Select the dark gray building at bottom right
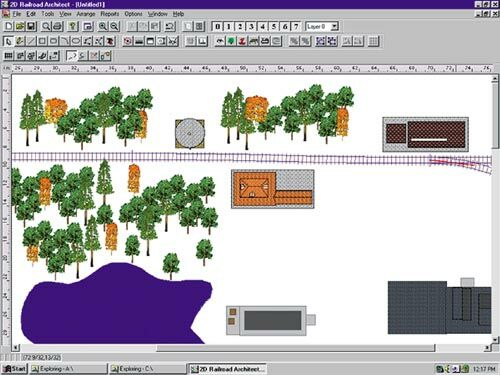The image size is (500, 375). click(439, 307)
